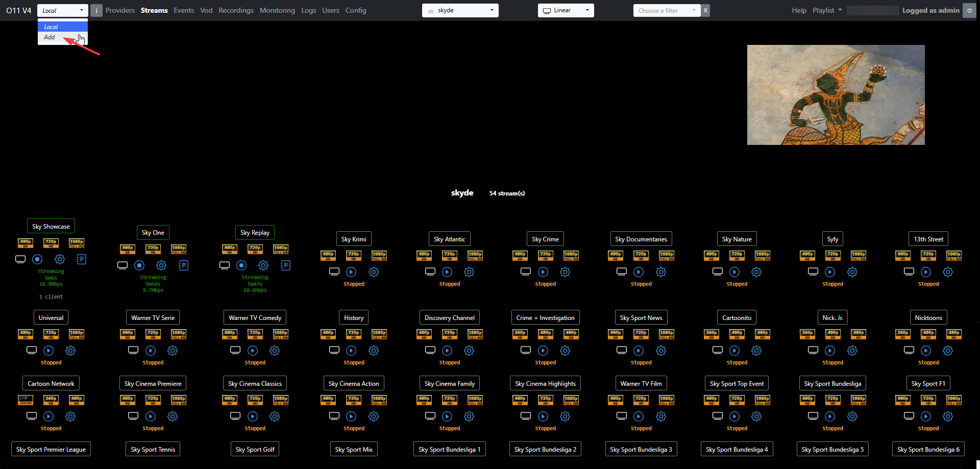
Task: View Sky Replay log list icon
Action: click(286, 265)
